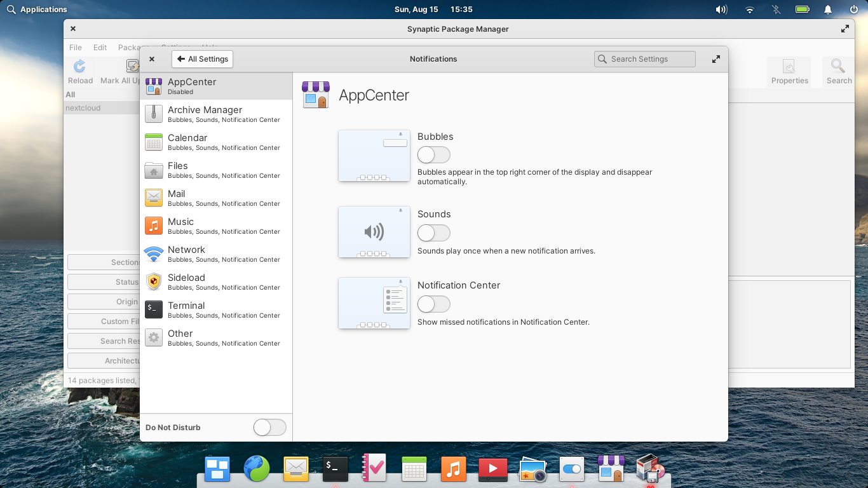
Task: Open the Bluetooth indicator in top panel
Action: tap(776, 10)
